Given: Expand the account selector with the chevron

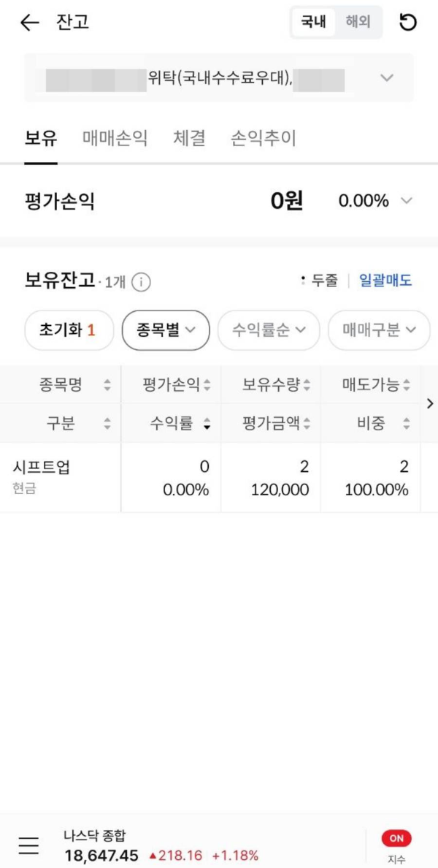Looking at the screenshot, I should click(388, 77).
